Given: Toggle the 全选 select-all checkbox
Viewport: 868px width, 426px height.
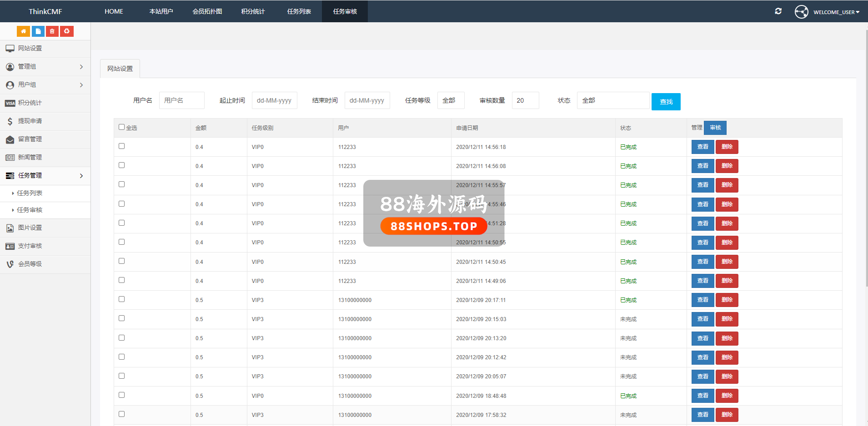Looking at the screenshot, I should [x=121, y=127].
